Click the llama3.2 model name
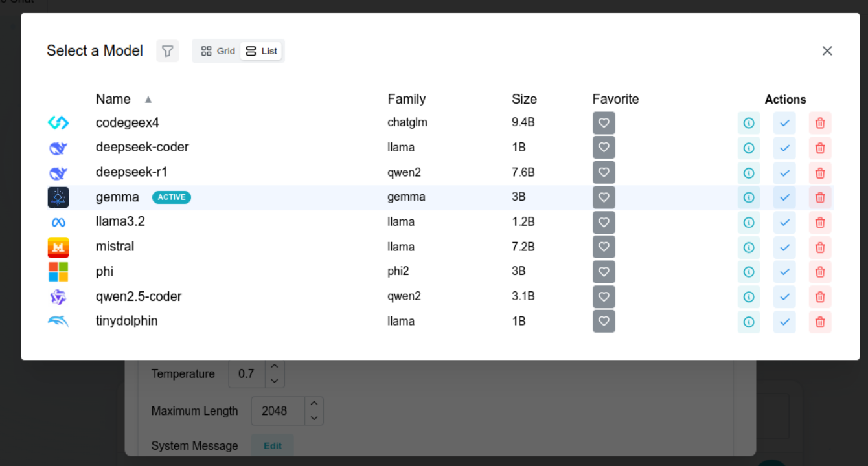The width and height of the screenshot is (868, 466). pos(120,221)
